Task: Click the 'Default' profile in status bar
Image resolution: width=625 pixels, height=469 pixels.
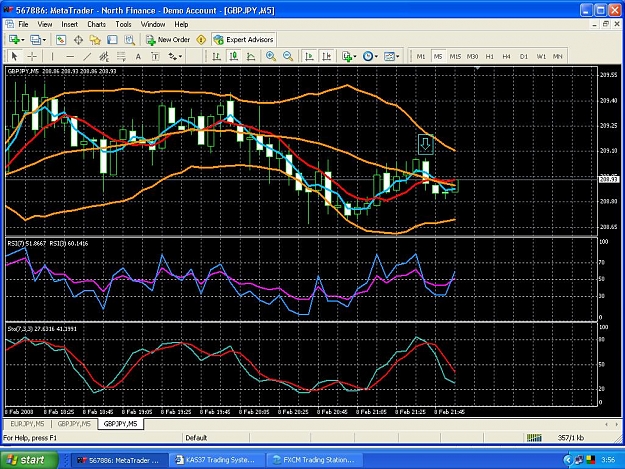Action: tap(196, 438)
